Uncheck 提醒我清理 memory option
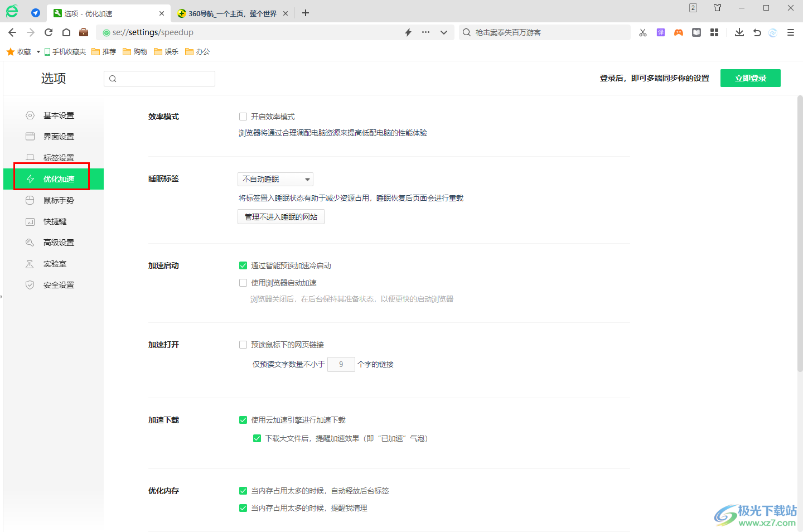 pyautogui.click(x=243, y=508)
